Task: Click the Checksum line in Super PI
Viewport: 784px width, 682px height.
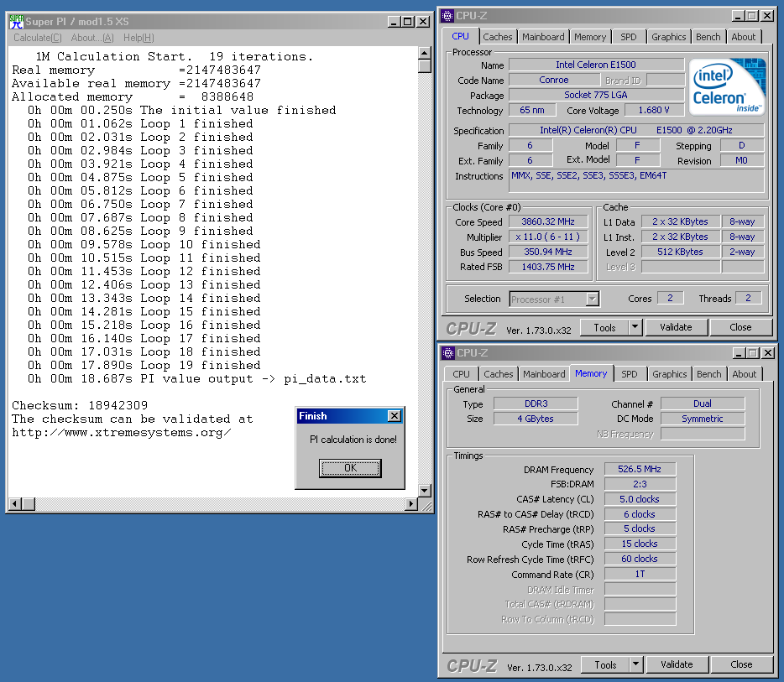Action: [80, 405]
